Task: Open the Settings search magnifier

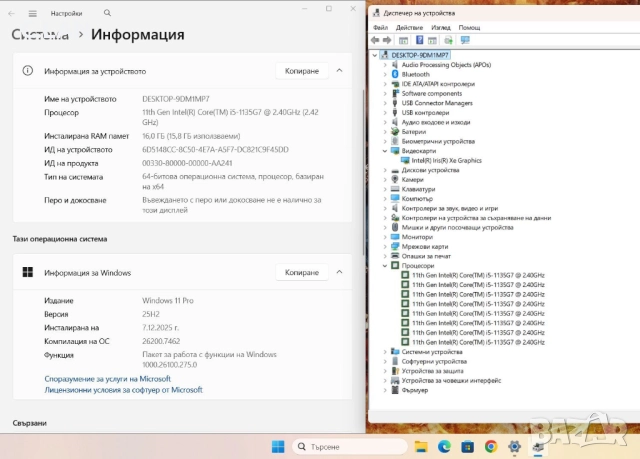Action: tap(107, 13)
